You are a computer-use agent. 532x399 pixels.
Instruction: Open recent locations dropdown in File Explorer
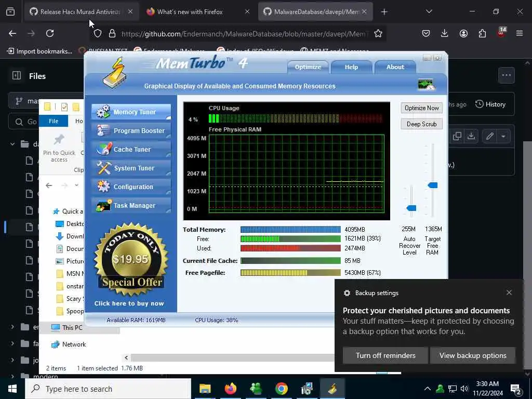point(77,185)
